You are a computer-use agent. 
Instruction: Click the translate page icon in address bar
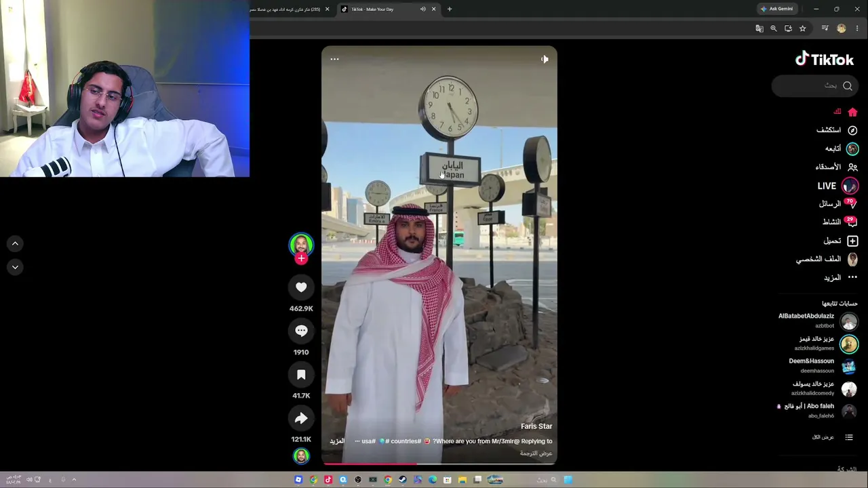click(x=759, y=28)
